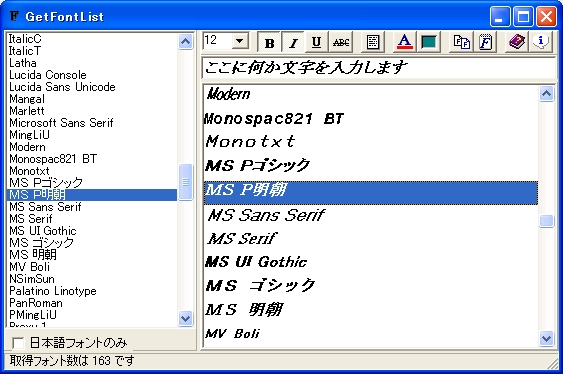Image resolution: width=563 pixels, height=374 pixels.
Task: Click MS Sans Serif preview sample
Action: click(x=266, y=215)
